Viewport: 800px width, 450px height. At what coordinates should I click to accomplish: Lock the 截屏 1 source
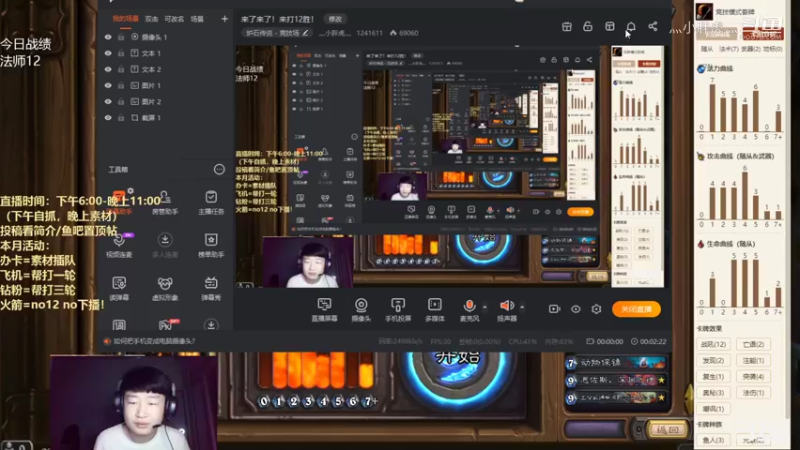point(121,118)
